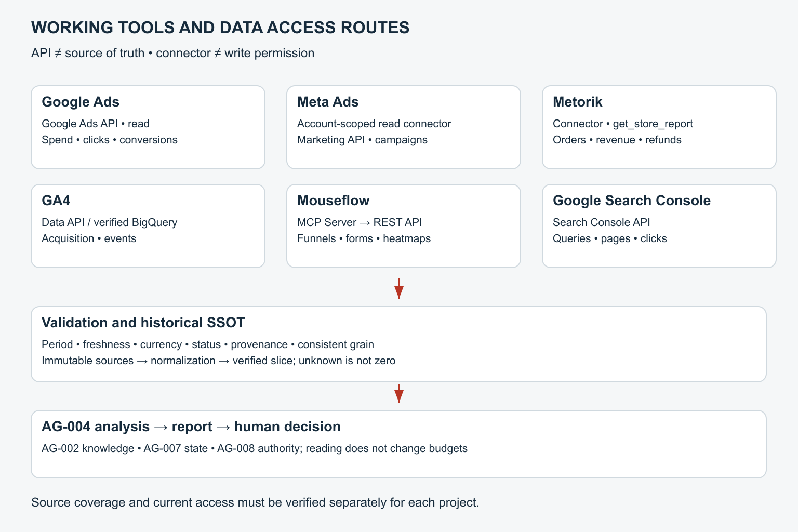Viewport: 798px width, 532px height.
Task: Click the footer note "Source coverage and current access..."
Action: 255,502
